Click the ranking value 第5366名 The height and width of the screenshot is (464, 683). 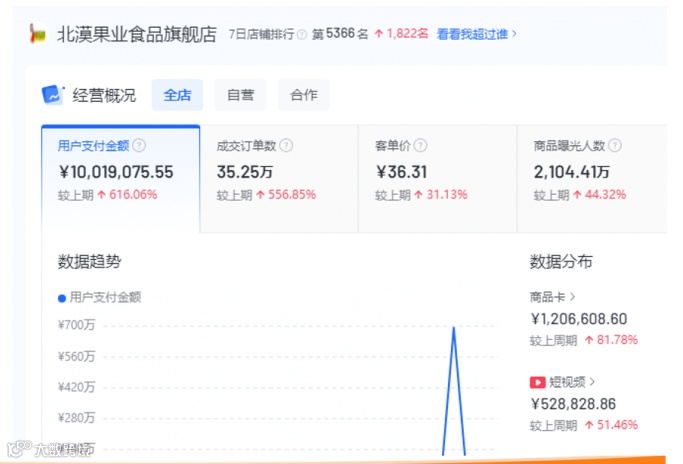340,34
